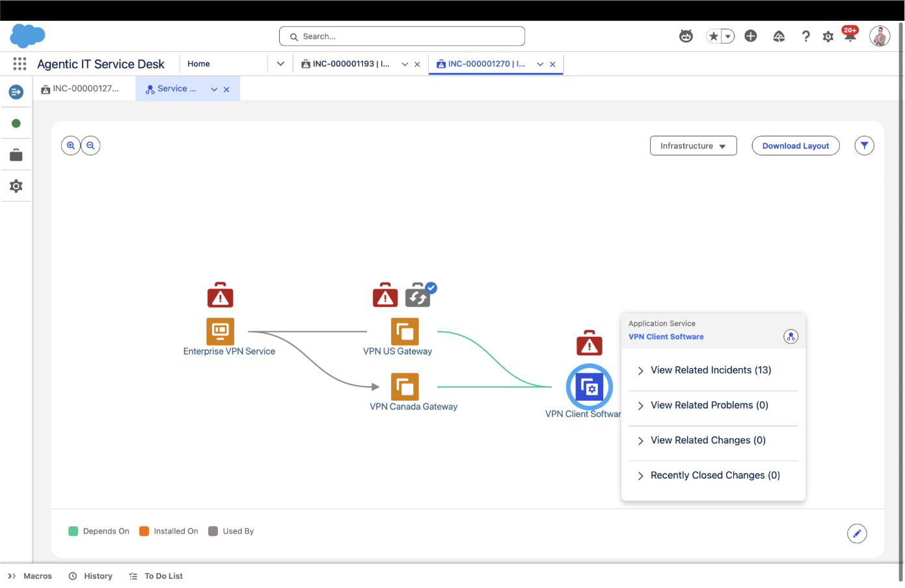Open the navigation menu dropdown next to Home

(x=280, y=64)
